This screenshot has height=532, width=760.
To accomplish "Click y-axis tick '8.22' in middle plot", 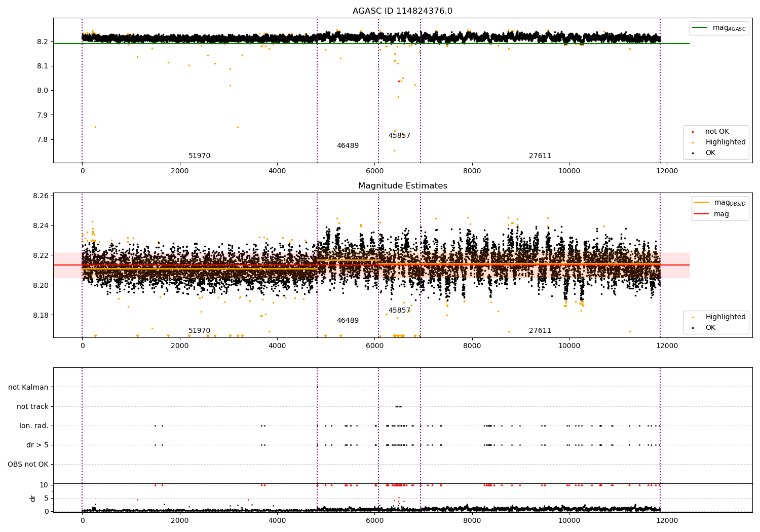I will 40,255.
